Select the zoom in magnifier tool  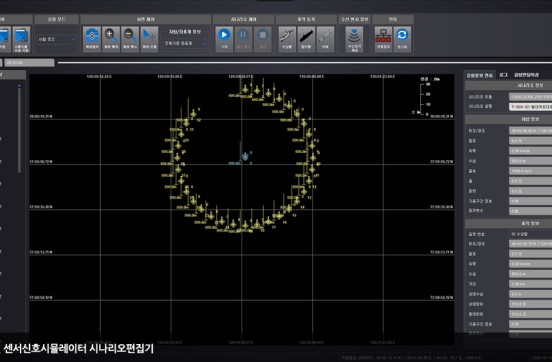111,39
